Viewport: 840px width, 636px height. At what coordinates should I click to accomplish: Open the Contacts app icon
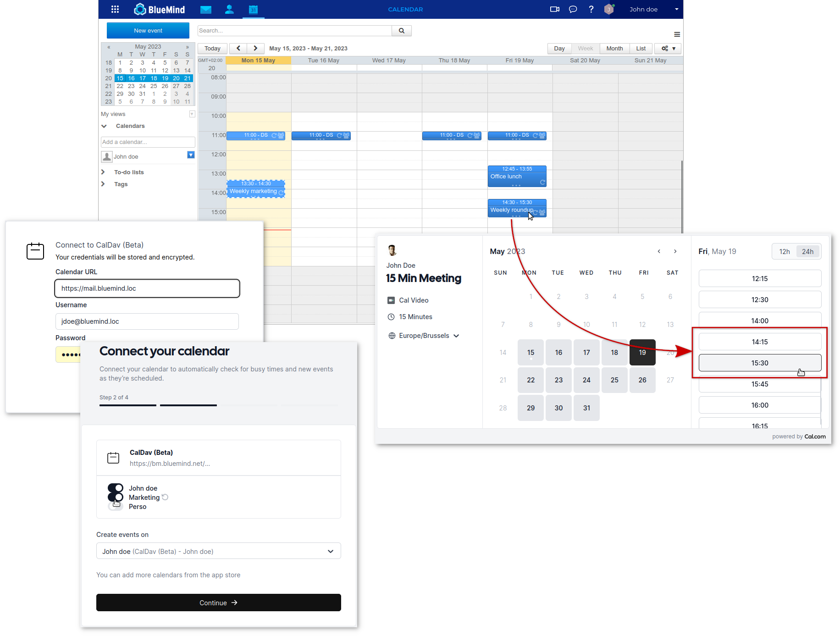(x=229, y=9)
